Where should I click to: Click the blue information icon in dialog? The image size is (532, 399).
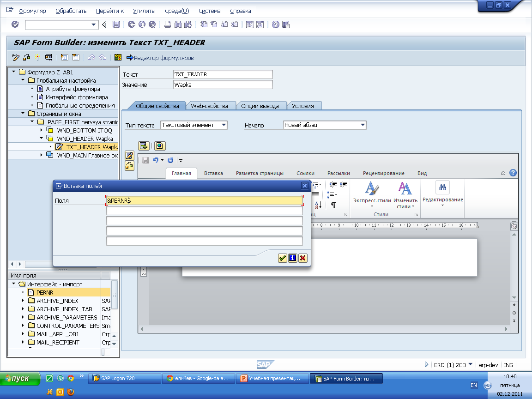[x=292, y=258]
